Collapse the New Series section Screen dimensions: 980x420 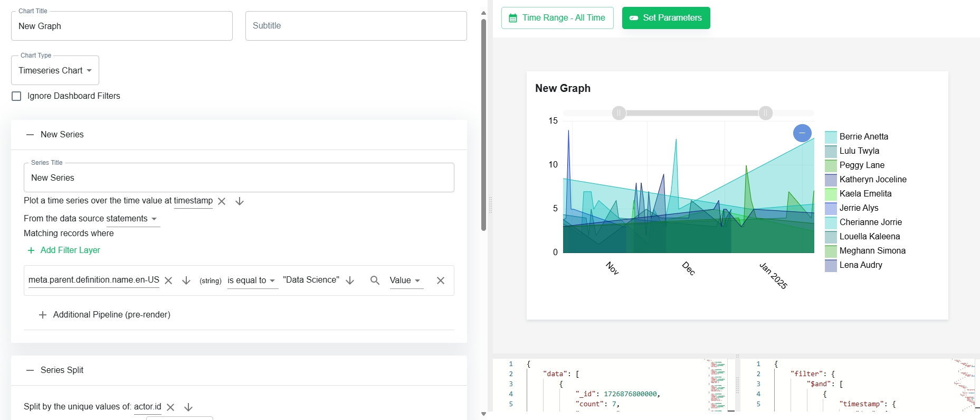click(30, 135)
